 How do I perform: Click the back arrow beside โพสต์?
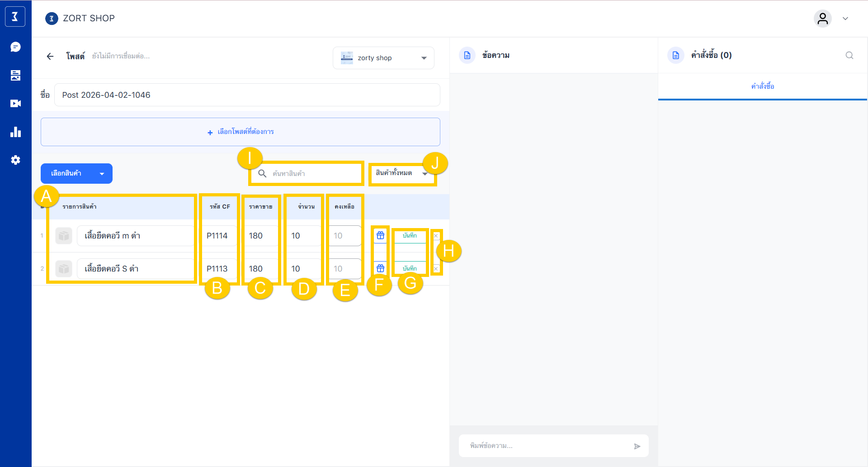click(x=50, y=56)
